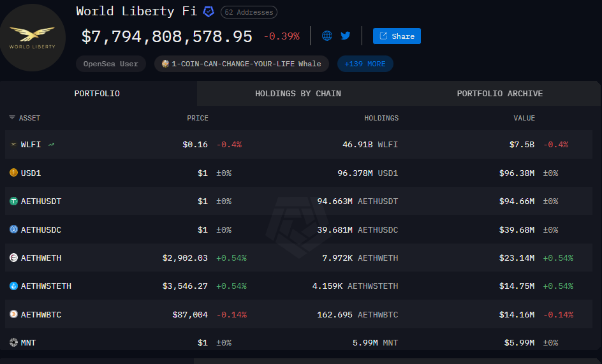The height and width of the screenshot is (364, 602).
Task: Open the Portfolio Archive tab
Action: point(499,94)
